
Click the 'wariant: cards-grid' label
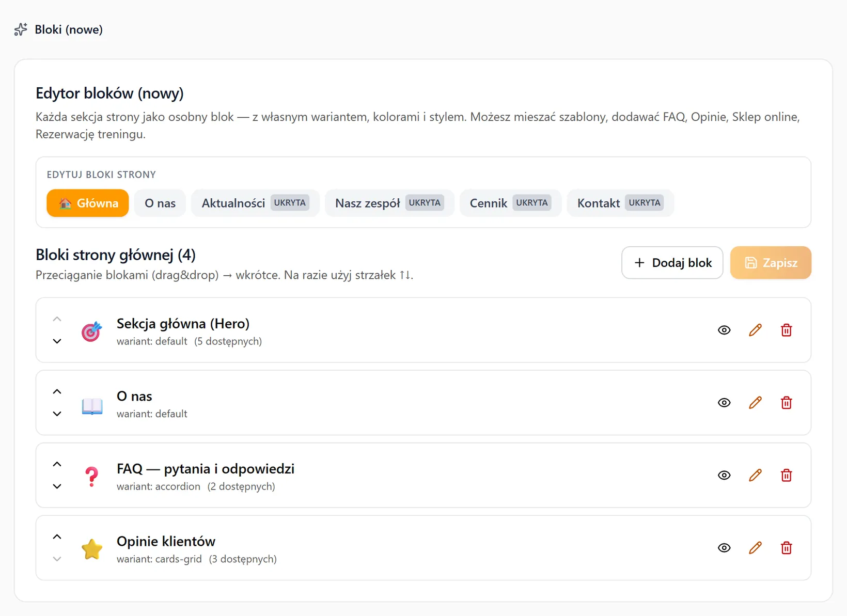pyautogui.click(x=159, y=559)
